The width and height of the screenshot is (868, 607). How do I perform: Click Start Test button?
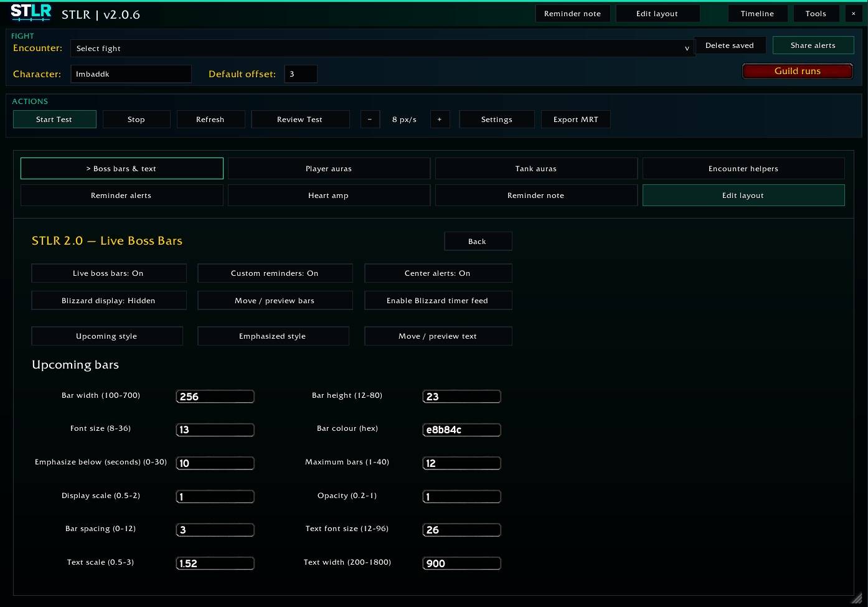[x=55, y=120]
